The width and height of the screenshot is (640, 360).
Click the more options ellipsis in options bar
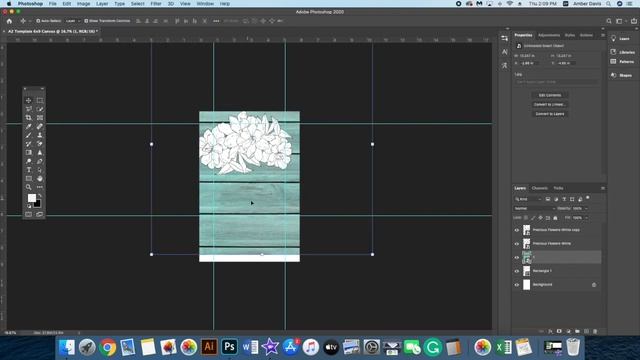tap(216, 21)
